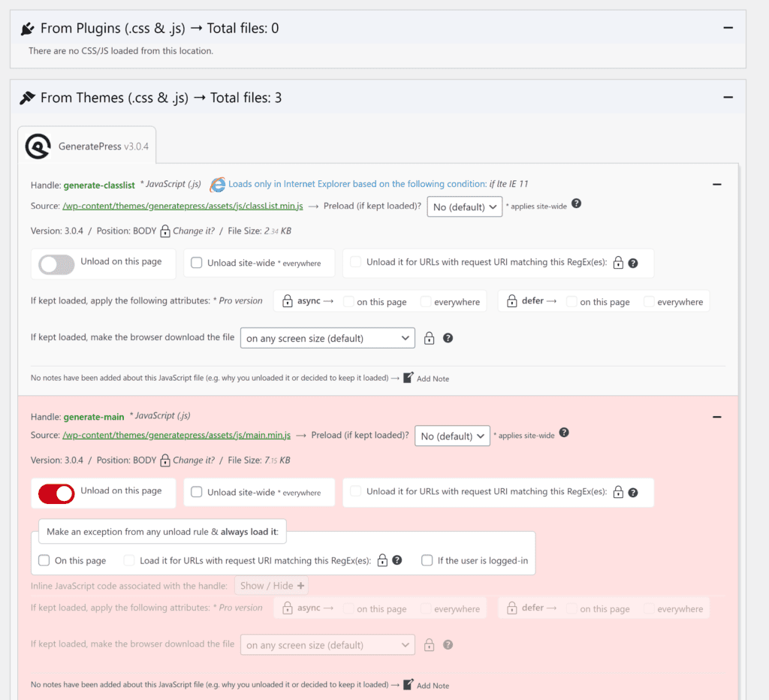Toggle Show / Hide inline JavaScript code
The image size is (769, 700).
pos(272,586)
